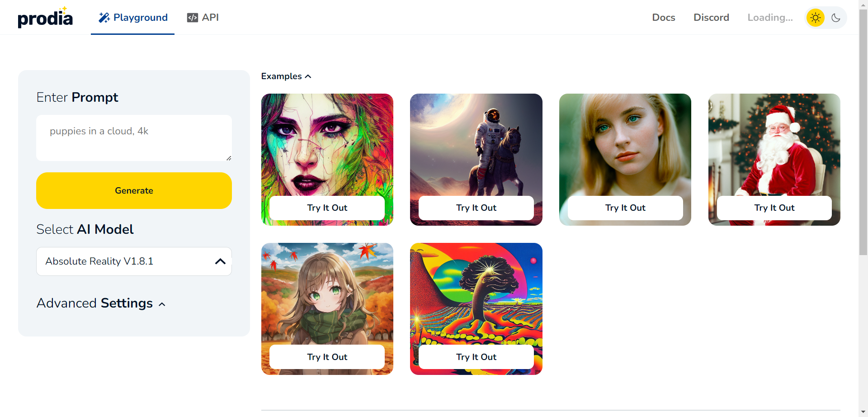The image size is (868, 417).
Task: Click the API code bracket icon
Action: click(193, 18)
